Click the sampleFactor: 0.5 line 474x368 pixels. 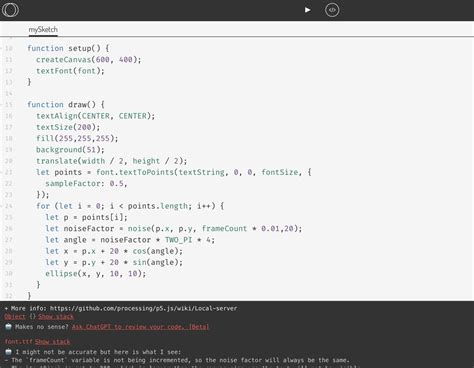[x=86, y=184]
